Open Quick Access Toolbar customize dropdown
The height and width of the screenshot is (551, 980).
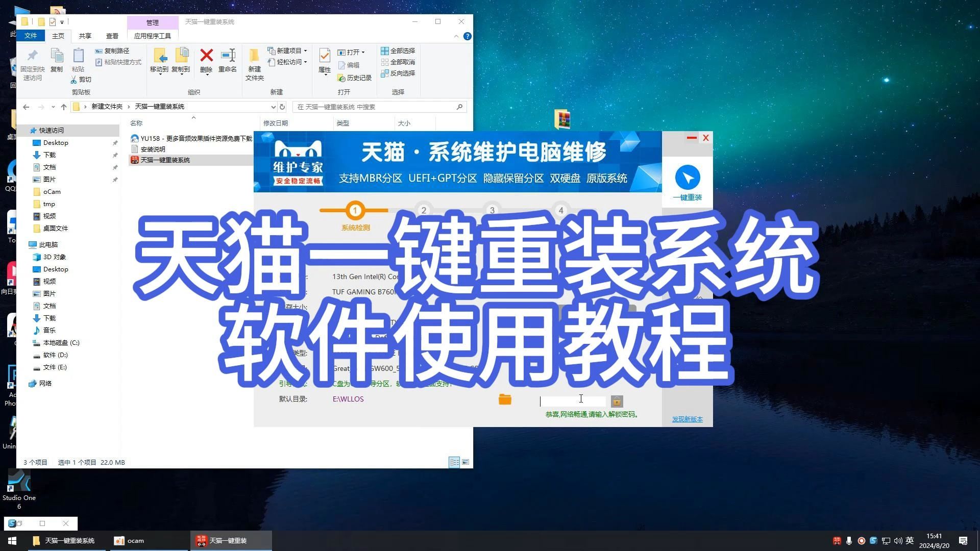(62, 22)
